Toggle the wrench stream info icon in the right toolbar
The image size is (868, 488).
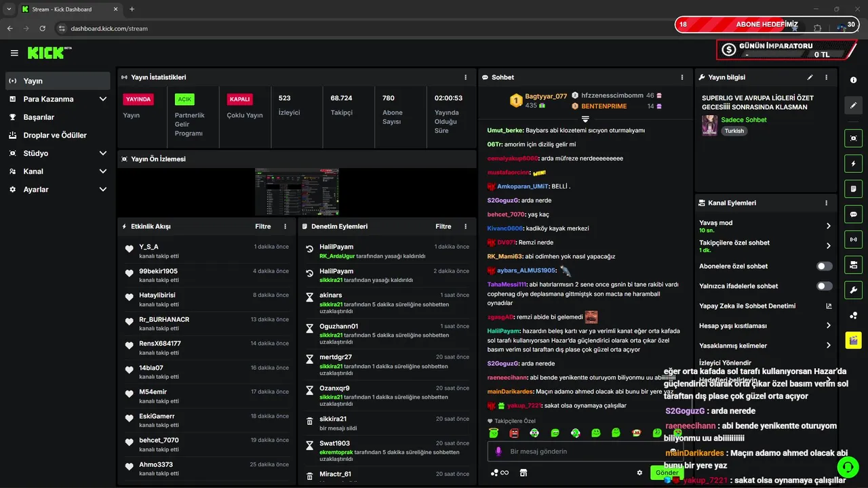coord(853,289)
